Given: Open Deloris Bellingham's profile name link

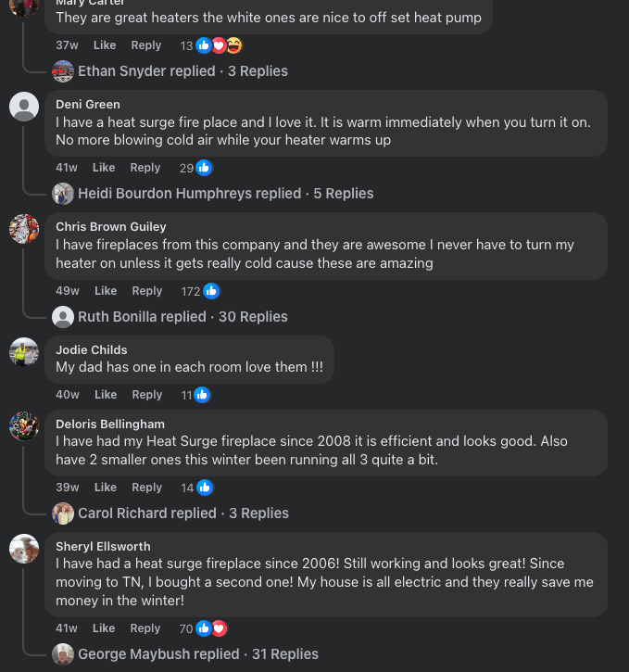Looking at the screenshot, I should point(109,425).
